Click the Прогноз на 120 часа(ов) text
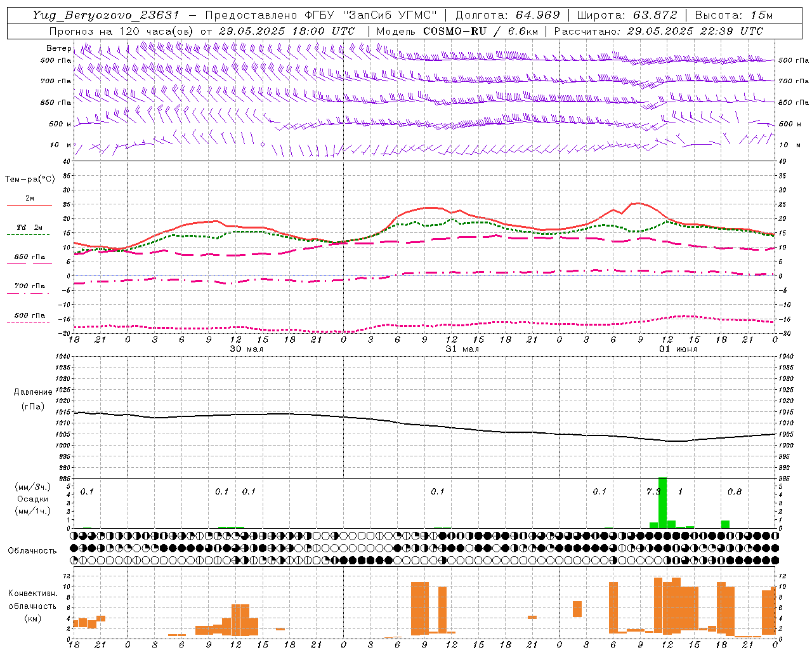 click(122, 31)
